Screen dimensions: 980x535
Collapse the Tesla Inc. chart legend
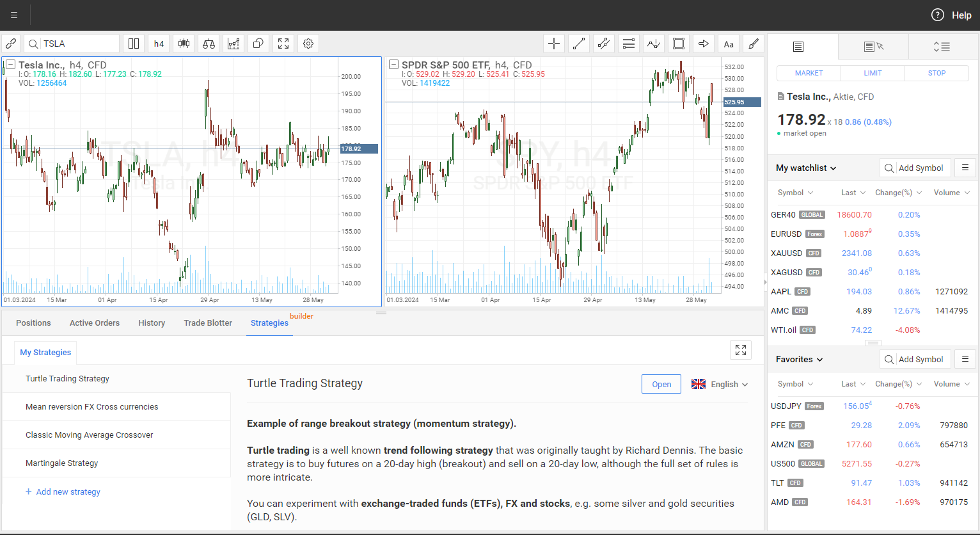pos(10,65)
